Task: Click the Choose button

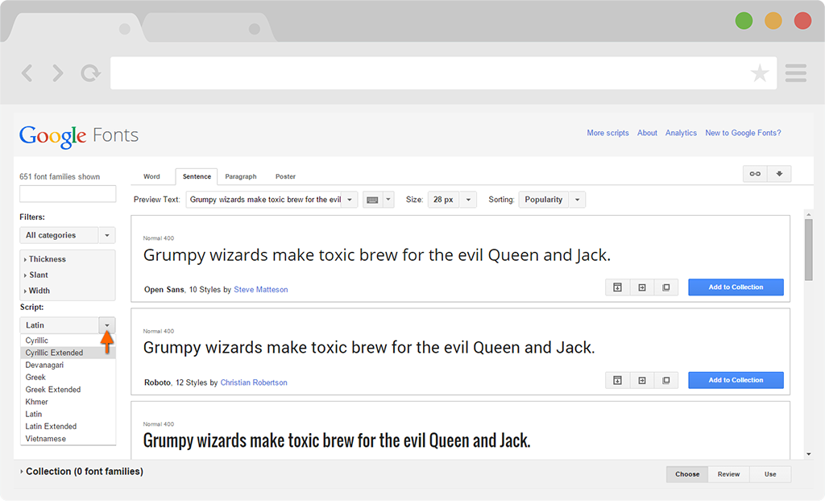Action: (687, 474)
